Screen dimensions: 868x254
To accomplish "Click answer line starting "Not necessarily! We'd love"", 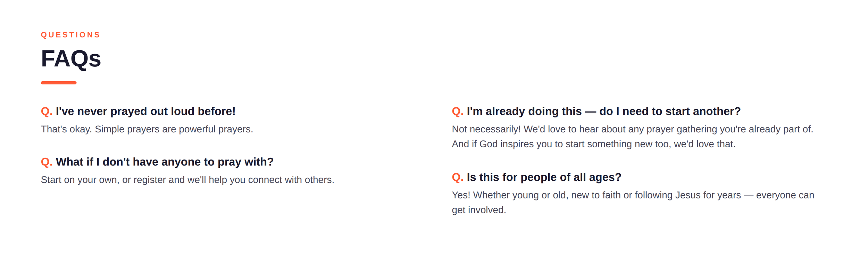I will tap(632, 129).
